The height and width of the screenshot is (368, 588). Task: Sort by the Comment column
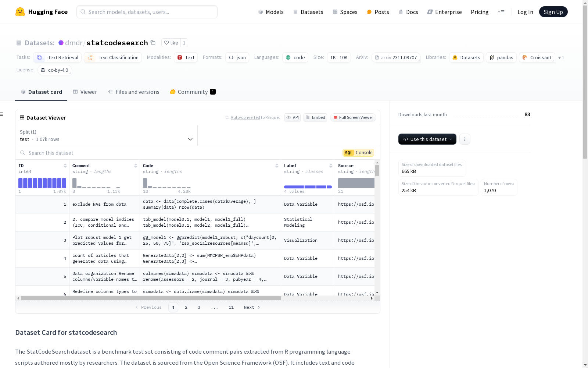[136, 166]
